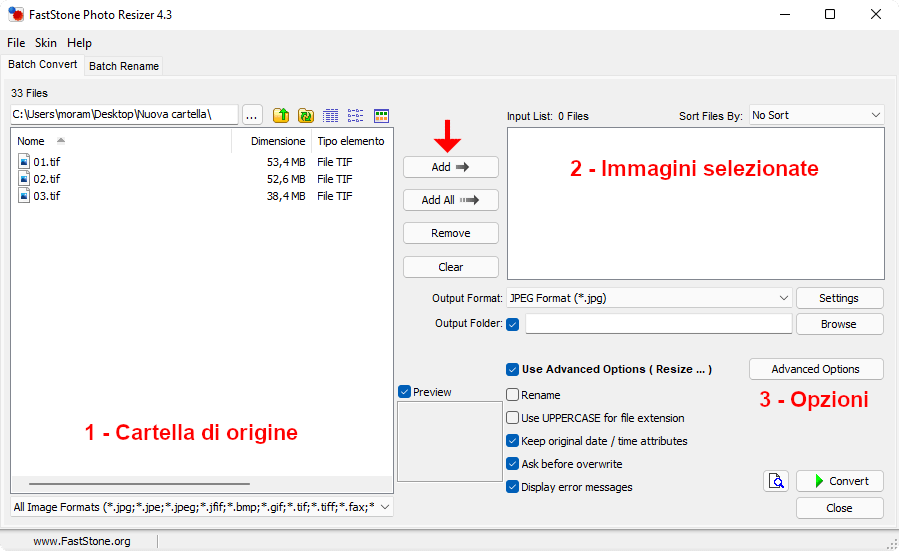Open the Help menu
This screenshot has width=899, height=551.
point(79,42)
